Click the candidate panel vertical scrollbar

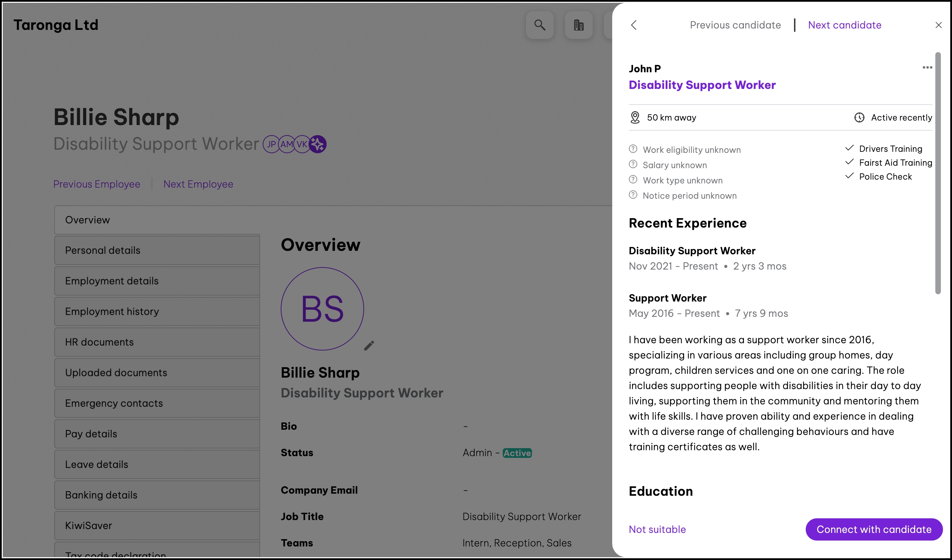[x=938, y=173]
